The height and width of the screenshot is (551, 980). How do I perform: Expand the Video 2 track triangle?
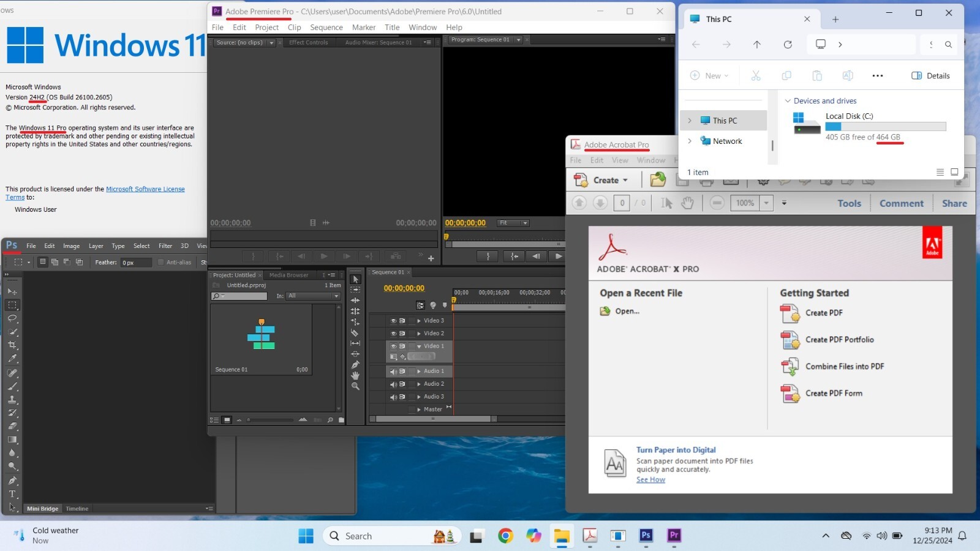(419, 334)
